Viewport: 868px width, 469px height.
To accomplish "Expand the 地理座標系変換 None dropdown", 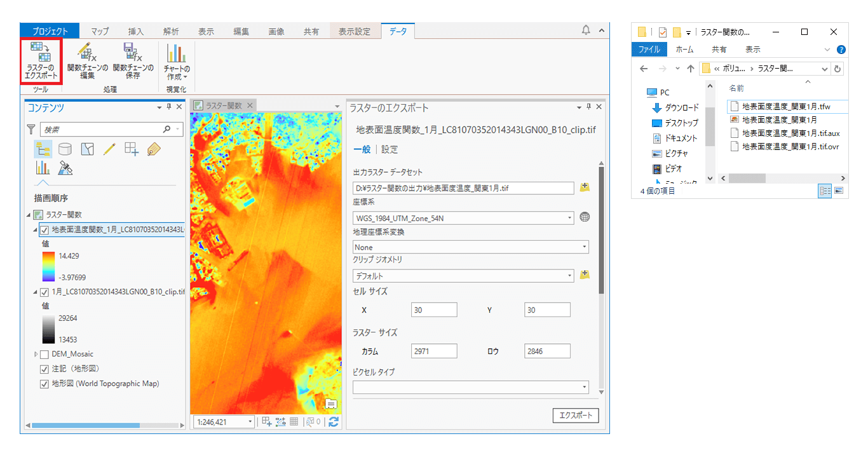I will tap(470, 247).
